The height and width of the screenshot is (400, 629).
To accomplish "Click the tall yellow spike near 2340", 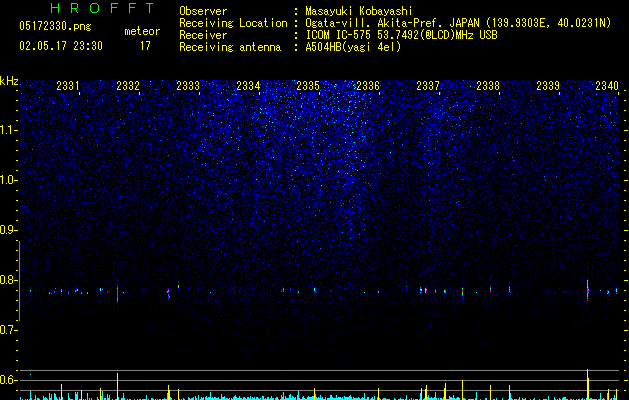I will [588, 384].
